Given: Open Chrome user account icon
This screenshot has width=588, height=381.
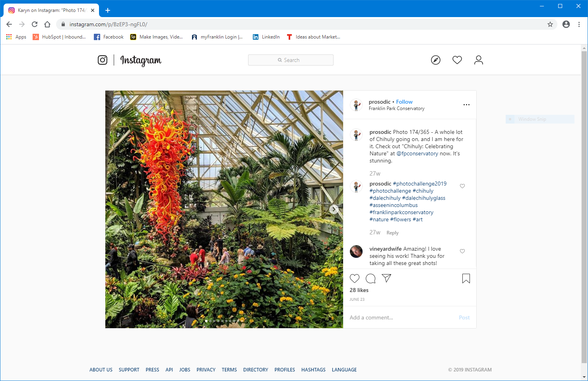Looking at the screenshot, I should coord(566,24).
